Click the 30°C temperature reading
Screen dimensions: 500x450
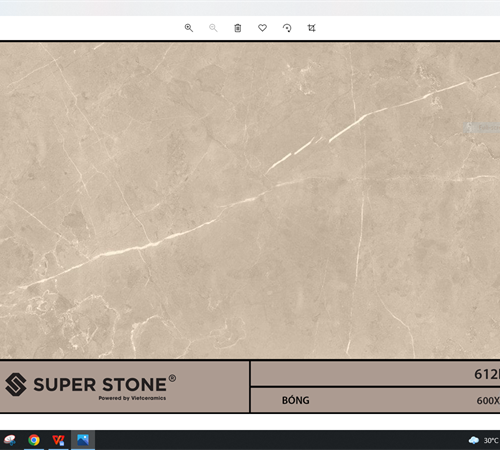point(491,440)
